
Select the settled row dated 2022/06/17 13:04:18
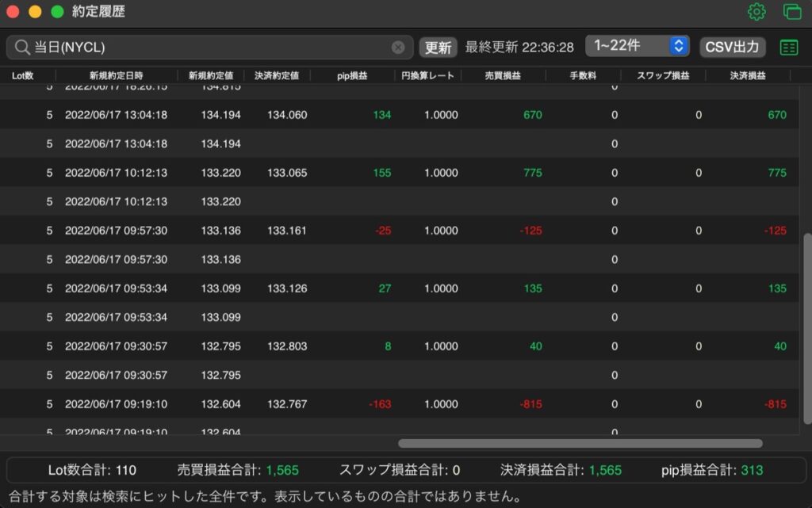click(x=400, y=115)
